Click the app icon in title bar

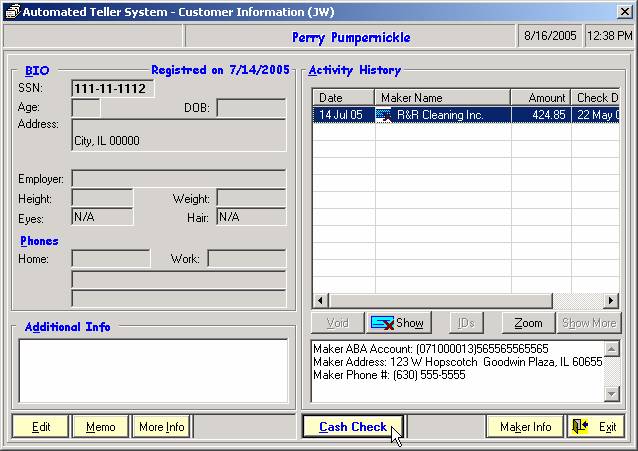pyautogui.click(x=12, y=10)
